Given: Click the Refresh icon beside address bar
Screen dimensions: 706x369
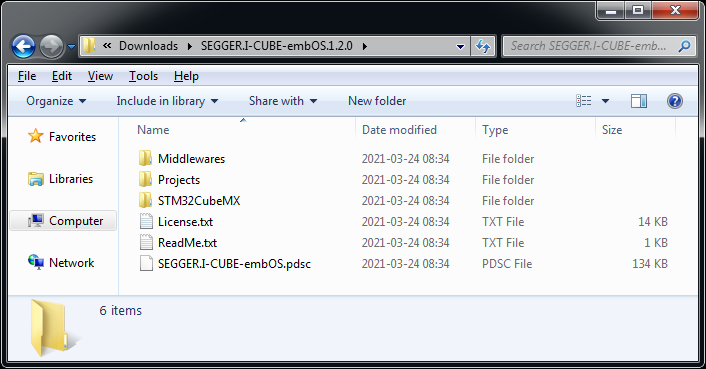Looking at the screenshot, I should [x=483, y=46].
